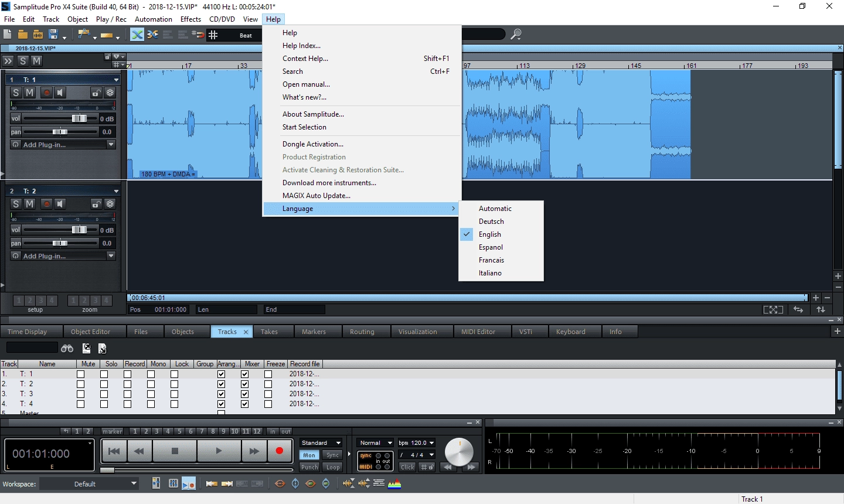
Task: Click Open manual... in Help menu
Action: (306, 84)
